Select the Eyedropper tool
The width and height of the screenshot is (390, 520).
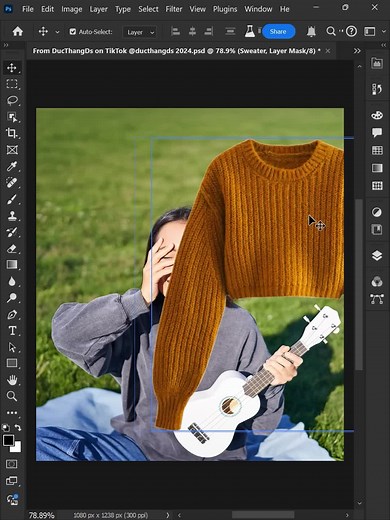click(12, 166)
